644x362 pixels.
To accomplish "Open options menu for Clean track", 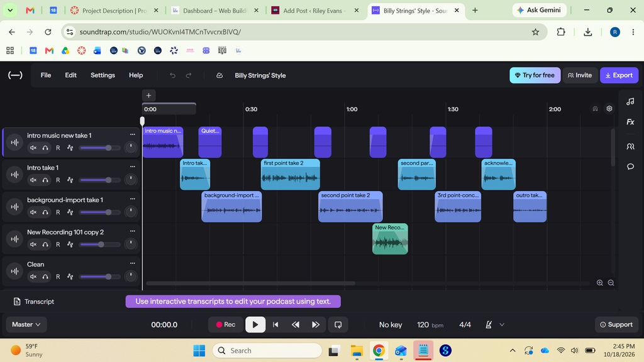I will (132, 263).
